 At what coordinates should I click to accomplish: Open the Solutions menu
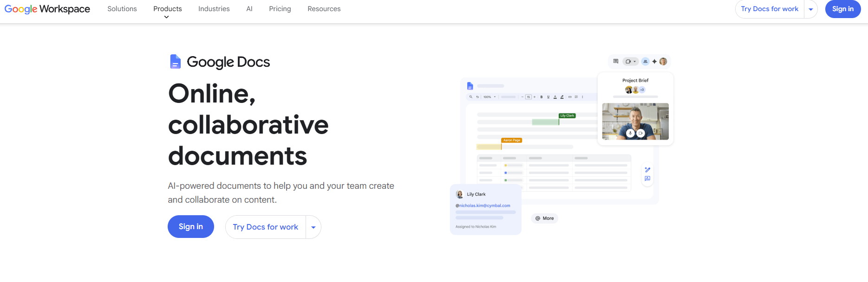[122, 9]
